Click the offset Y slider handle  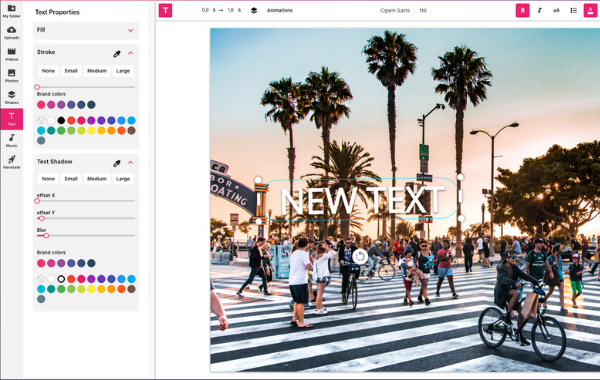42,218
